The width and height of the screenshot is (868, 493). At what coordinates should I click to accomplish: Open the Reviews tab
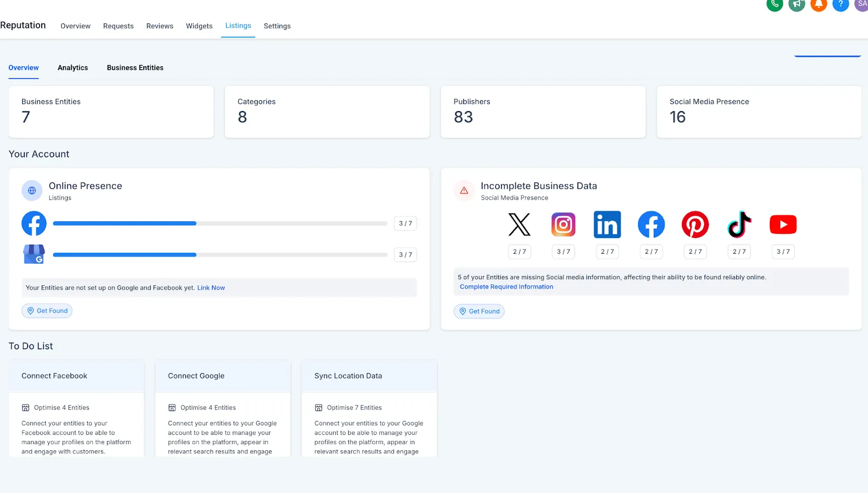click(160, 26)
